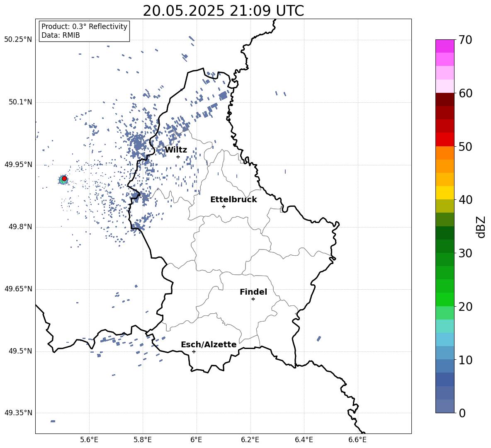Click the Wiltz station cross marker

[178, 157]
